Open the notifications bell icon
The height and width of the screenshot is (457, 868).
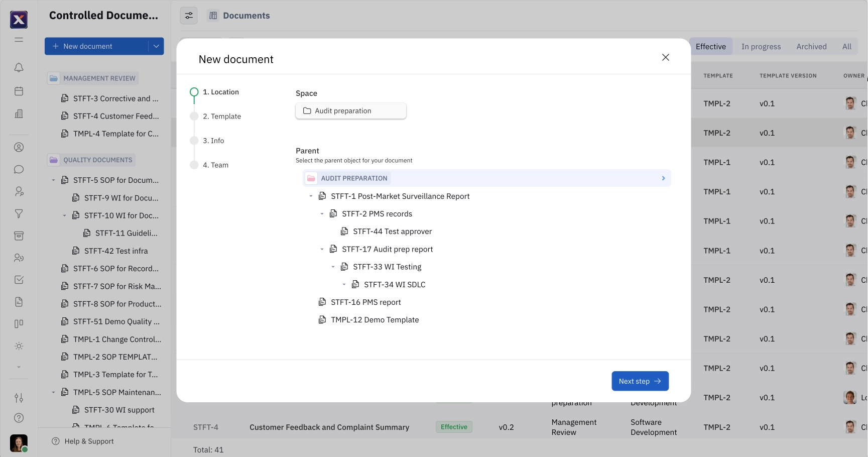(x=19, y=67)
